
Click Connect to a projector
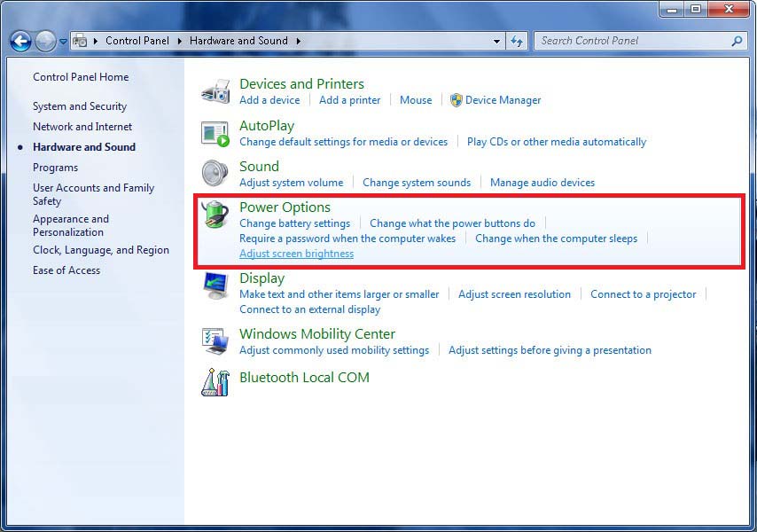(x=643, y=294)
